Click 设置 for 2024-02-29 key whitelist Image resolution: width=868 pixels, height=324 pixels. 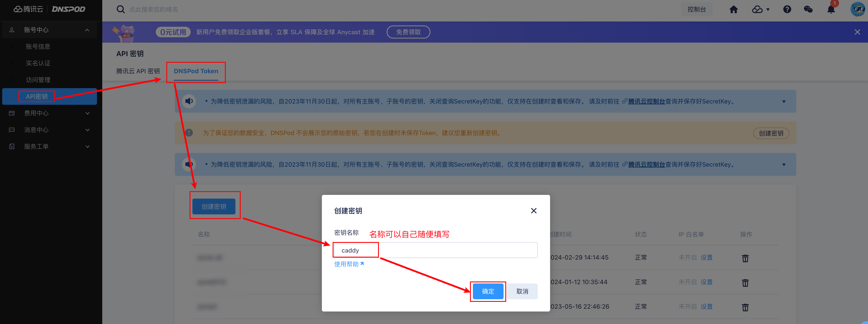point(707,258)
